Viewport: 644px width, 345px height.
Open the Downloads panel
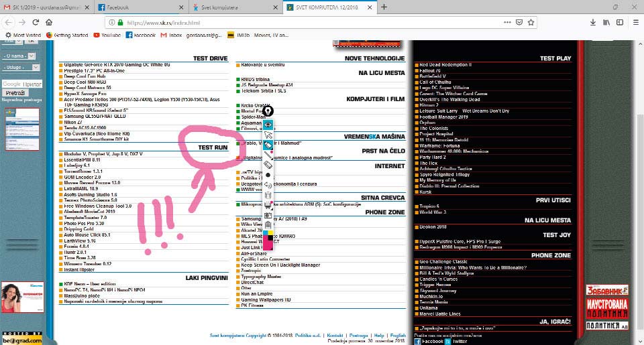592,22
